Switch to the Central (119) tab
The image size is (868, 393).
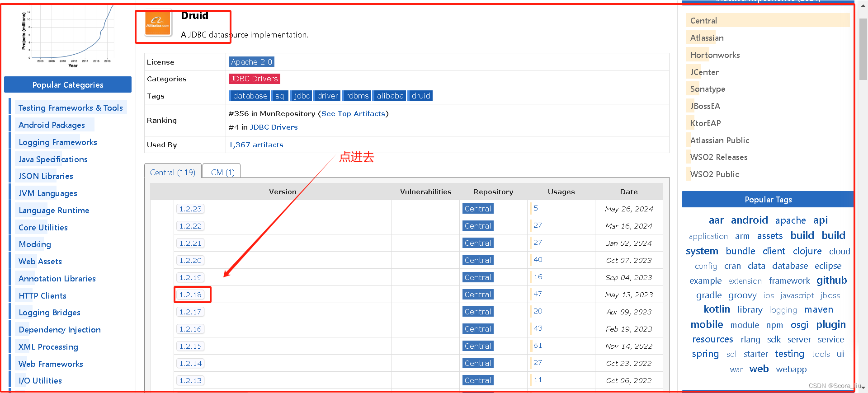(x=173, y=173)
